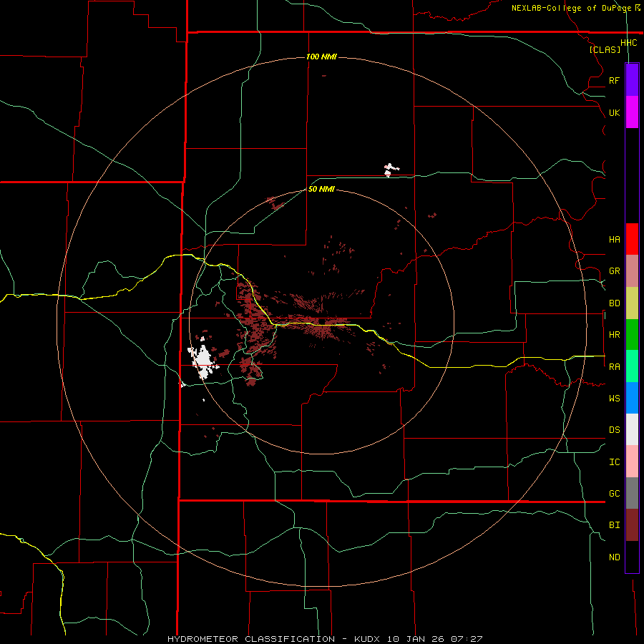Click the HHC product label
The image size is (644, 644).
pos(629,43)
